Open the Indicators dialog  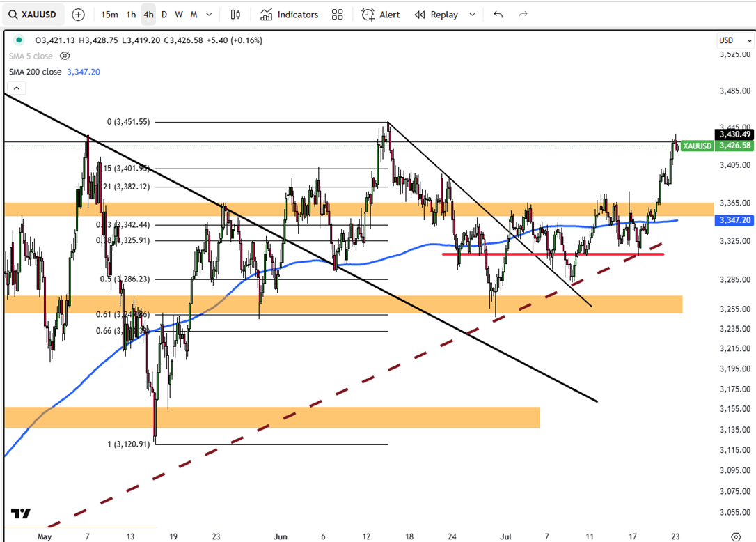click(289, 15)
